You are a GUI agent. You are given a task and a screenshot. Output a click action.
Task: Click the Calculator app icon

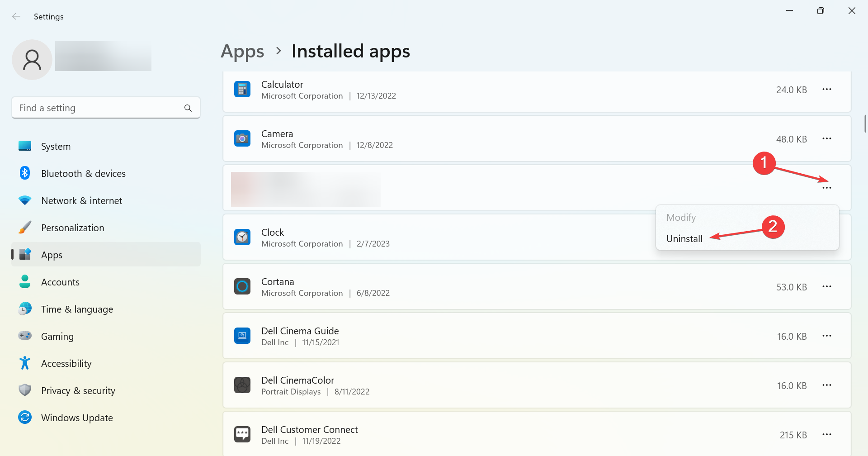click(242, 89)
